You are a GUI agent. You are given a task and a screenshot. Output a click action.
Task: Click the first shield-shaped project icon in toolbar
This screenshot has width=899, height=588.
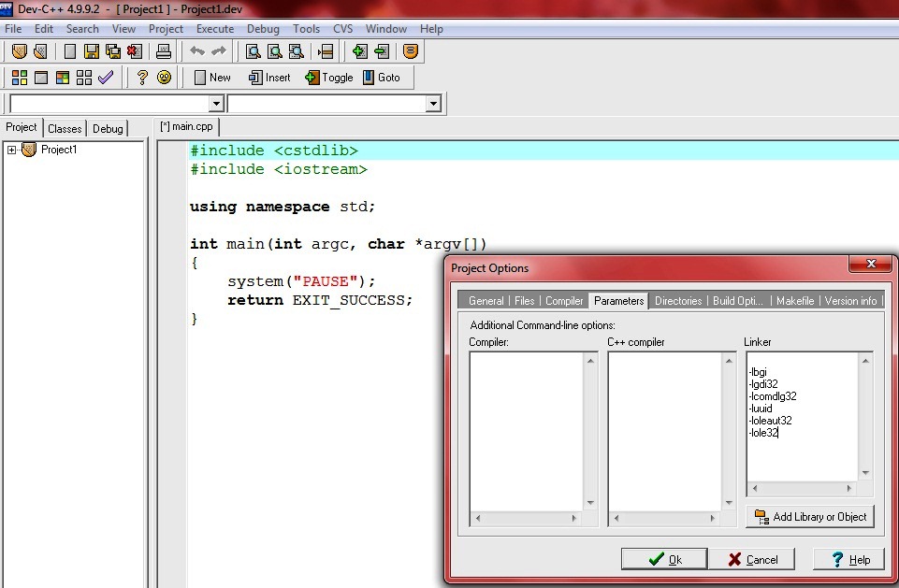tap(20, 51)
